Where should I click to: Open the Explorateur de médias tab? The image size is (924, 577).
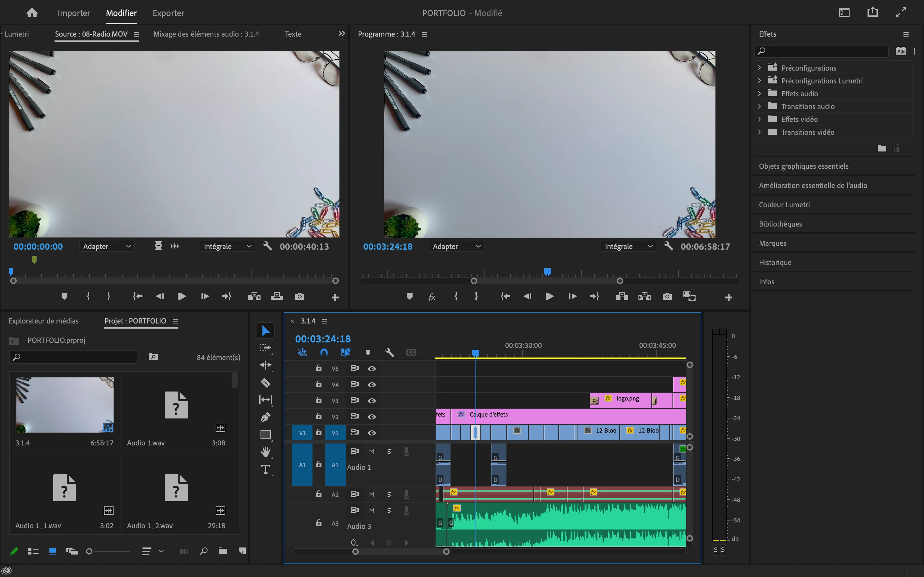(44, 321)
